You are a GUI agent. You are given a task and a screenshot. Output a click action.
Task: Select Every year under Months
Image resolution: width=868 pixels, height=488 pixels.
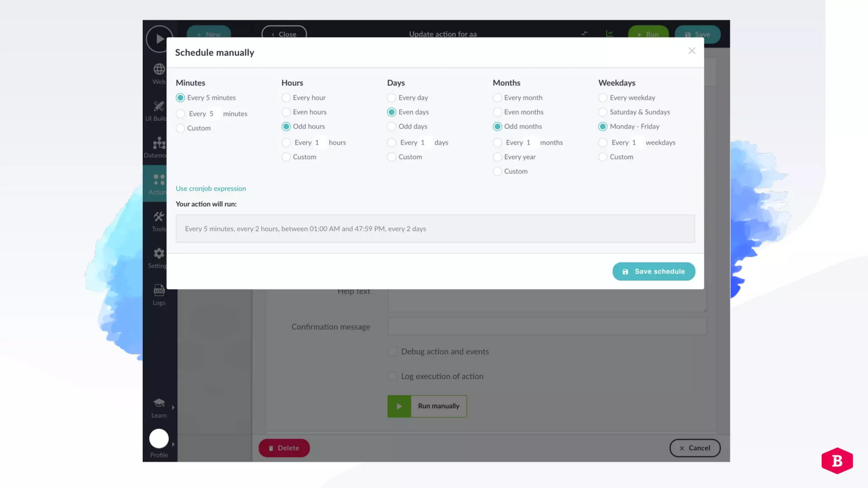pyautogui.click(x=497, y=157)
